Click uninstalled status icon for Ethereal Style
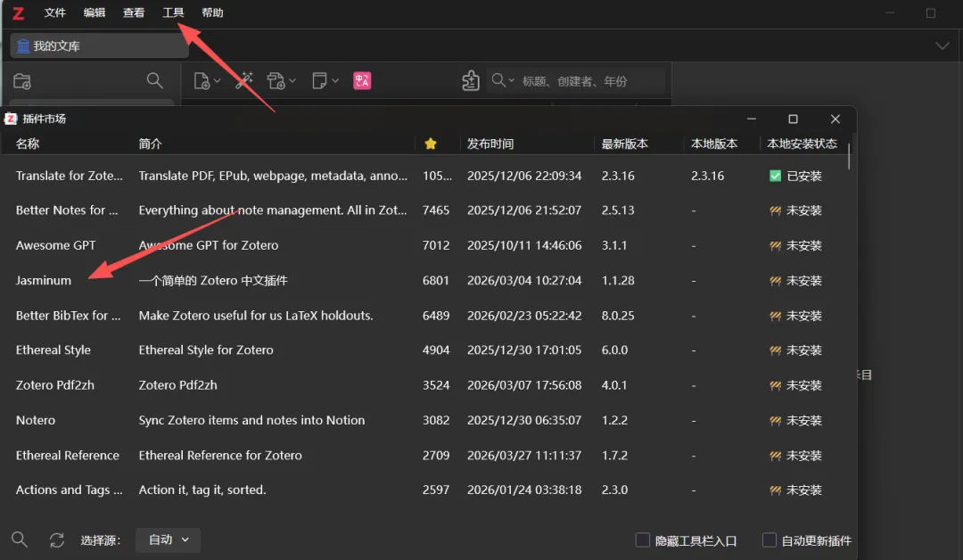The image size is (963, 560). point(775,350)
